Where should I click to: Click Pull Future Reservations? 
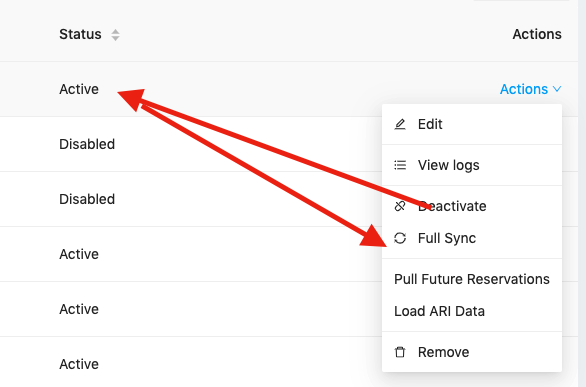coord(472,279)
